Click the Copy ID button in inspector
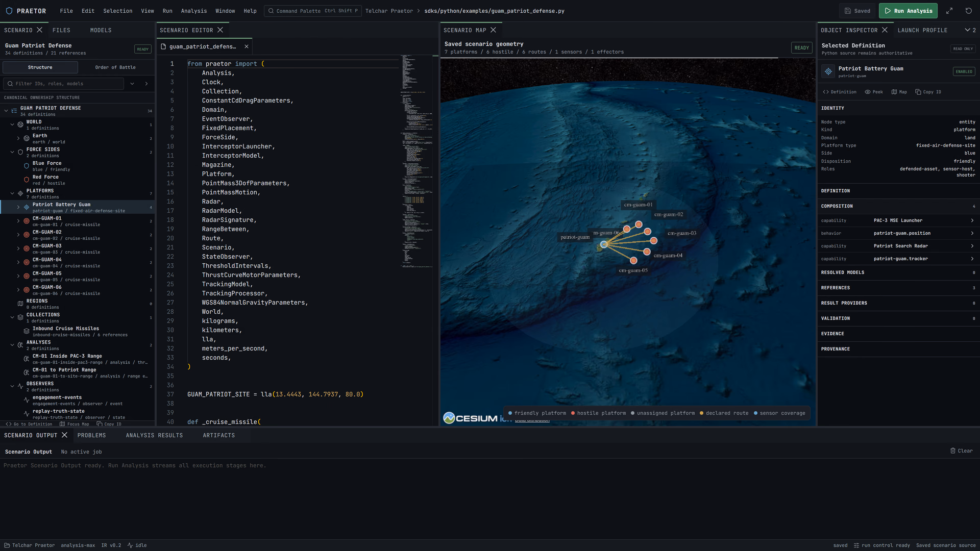The height and width of the screenshot is (551, 980). tap(928, 92)
